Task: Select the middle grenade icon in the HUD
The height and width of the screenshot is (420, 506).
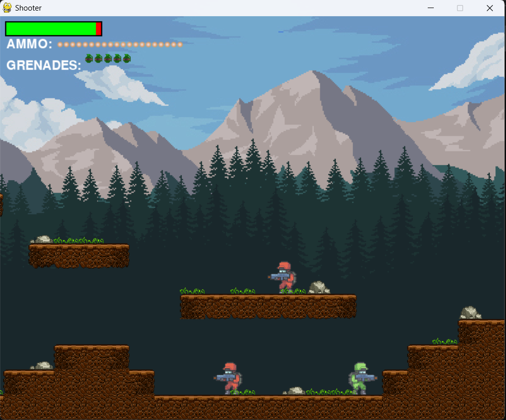Action: [x=108, y=58]
